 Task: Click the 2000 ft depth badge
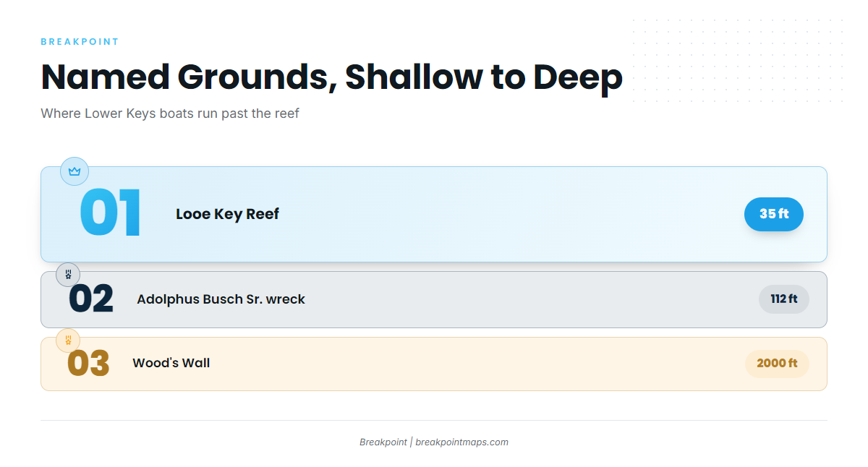(x=777, y=364)
